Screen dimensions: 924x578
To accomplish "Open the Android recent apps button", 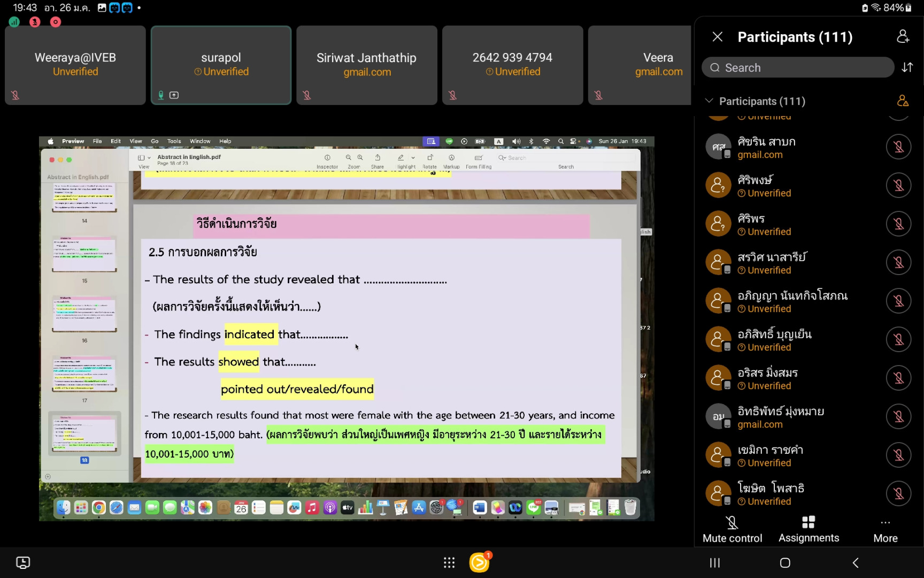I will 715,562.
